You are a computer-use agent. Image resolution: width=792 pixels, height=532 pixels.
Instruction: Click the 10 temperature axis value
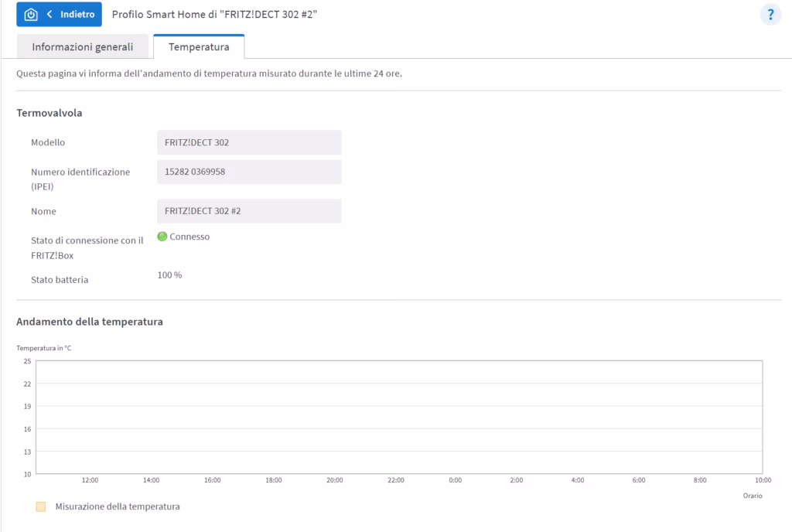[x=27, y=474]
